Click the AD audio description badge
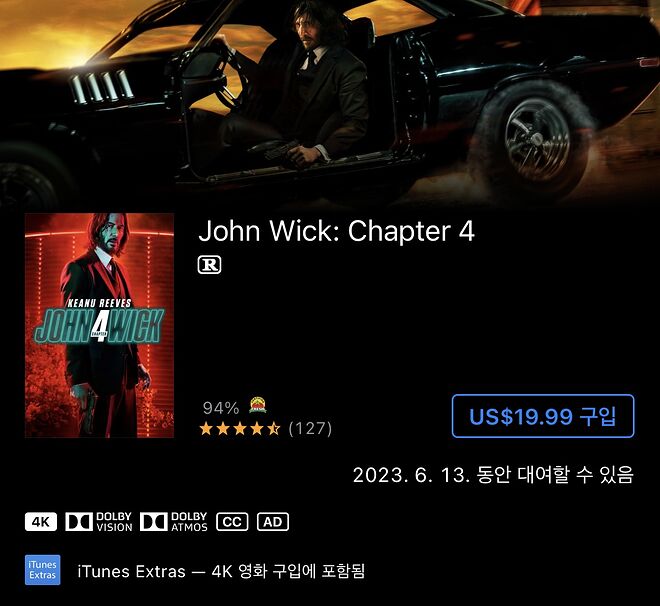The height and width of the screenshot is (606, 660). [273, 522]
